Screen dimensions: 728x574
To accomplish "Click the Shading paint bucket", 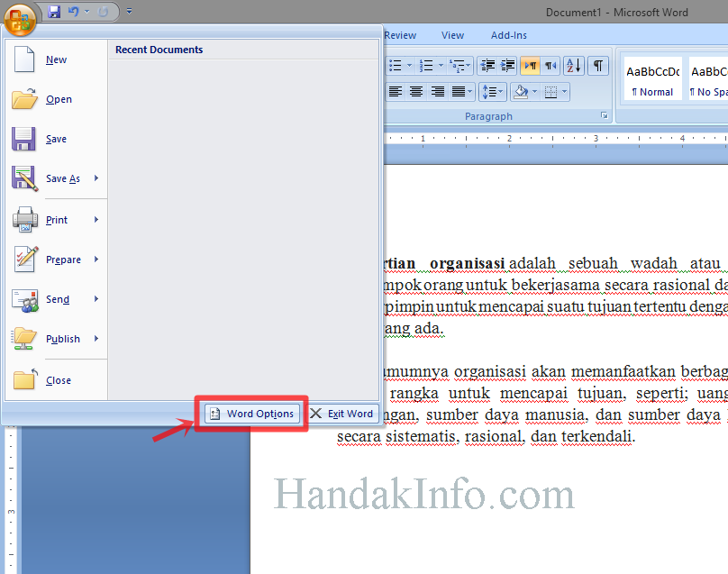I will coord(521,92).
